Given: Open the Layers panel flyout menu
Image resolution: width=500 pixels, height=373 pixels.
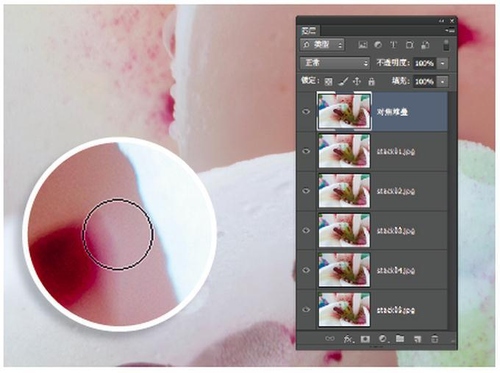Looking at the screenshot, I should click(450, 30).
